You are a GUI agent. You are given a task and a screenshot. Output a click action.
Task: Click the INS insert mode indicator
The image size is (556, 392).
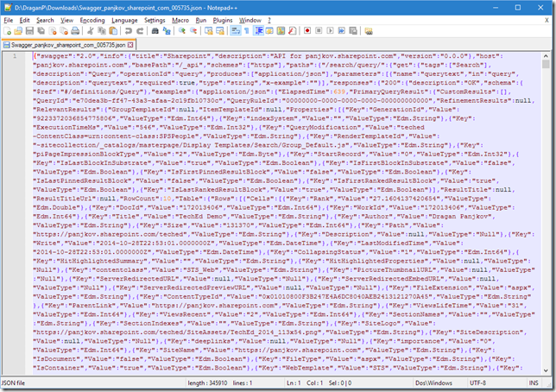point(534,383)
